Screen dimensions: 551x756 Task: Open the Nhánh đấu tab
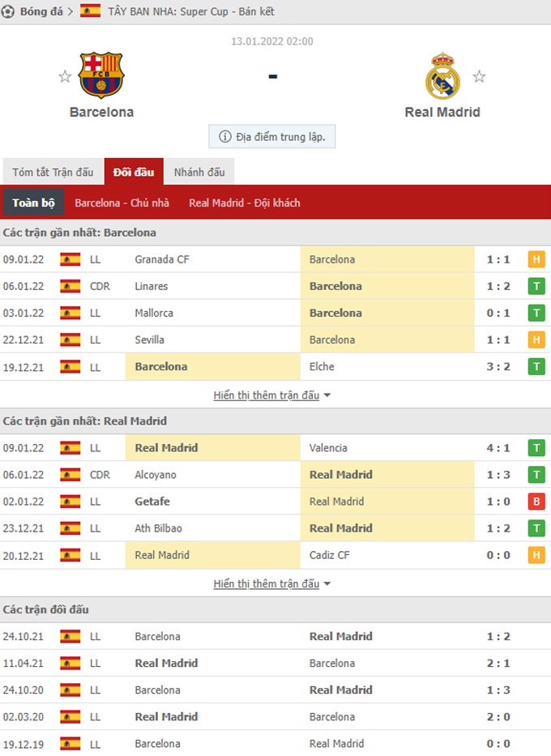tap(199, 172)
